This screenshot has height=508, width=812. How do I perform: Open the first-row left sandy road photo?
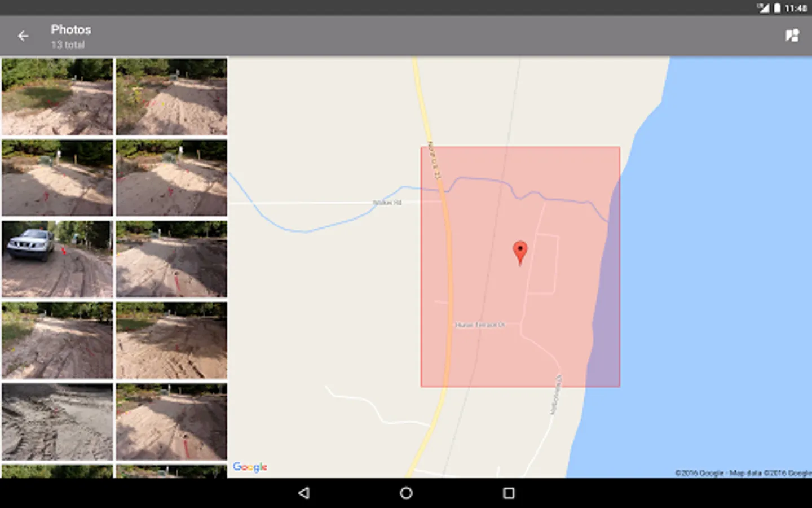(58, 97)
